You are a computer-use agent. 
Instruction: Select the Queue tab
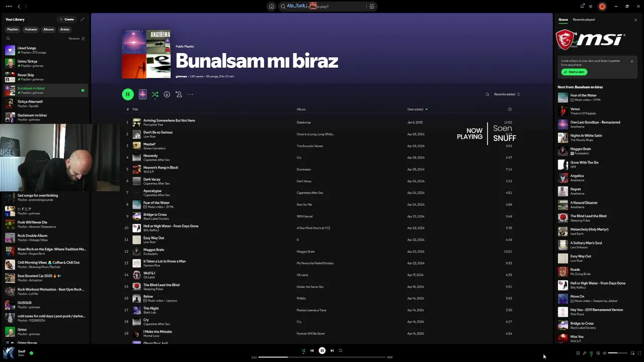coord(563,20)
